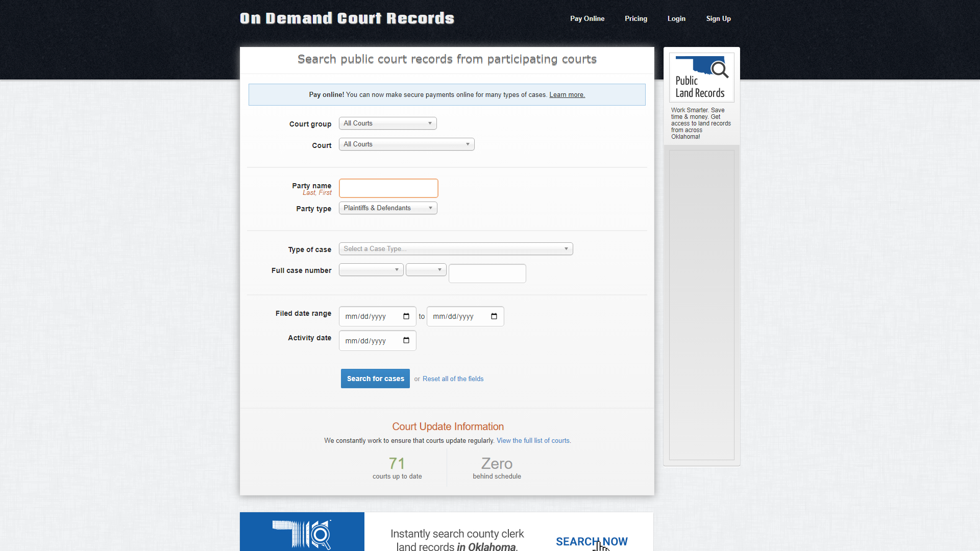
Task: Click the Sign Up navigation link
Action: pyautogui.click(x=718, y=18)
